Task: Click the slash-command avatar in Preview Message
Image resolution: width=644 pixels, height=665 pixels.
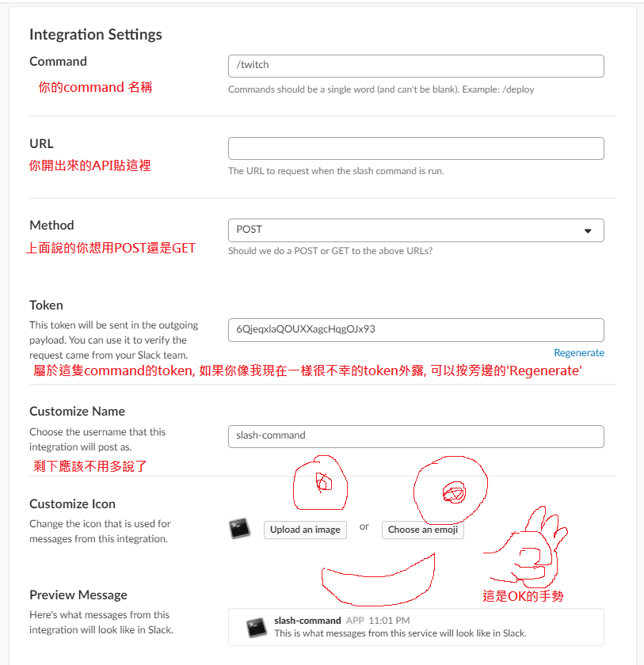Action: pyautogui.click(x=257, y=627)
